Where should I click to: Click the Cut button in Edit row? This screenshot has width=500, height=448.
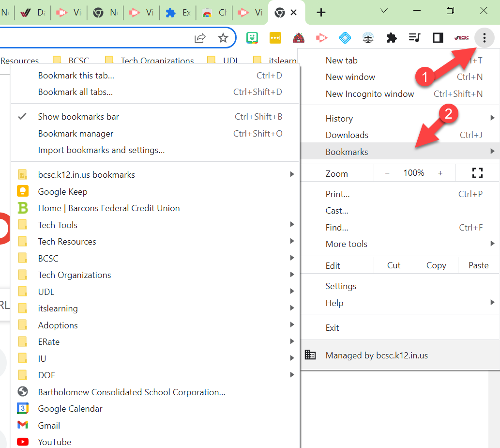pos(394,265)
